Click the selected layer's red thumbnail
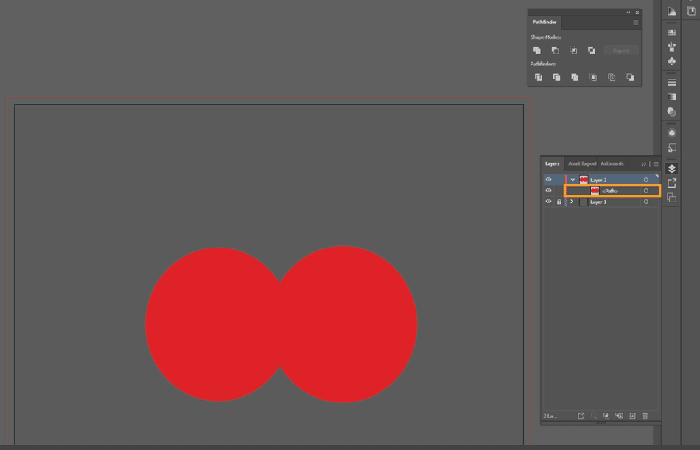The height and width of the screenshot is (450, 700). pyautogui.click(x=583, y=179)
